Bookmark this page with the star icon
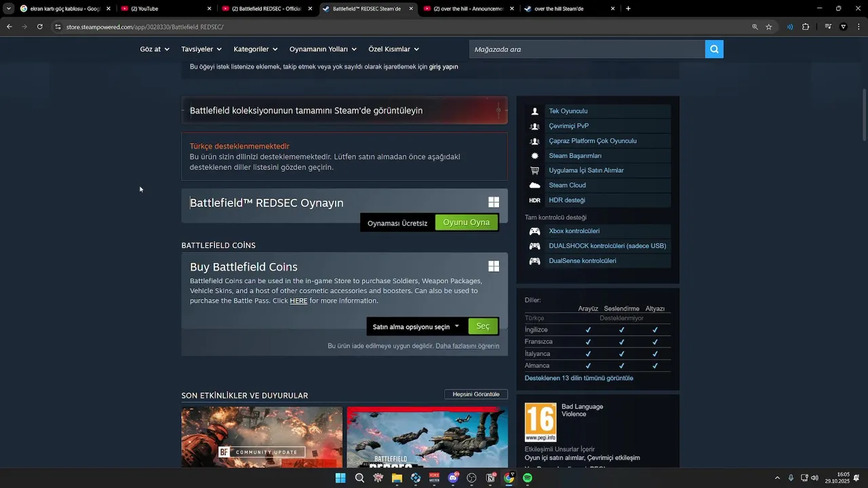868x488 pixels. (x=769, y=27)
